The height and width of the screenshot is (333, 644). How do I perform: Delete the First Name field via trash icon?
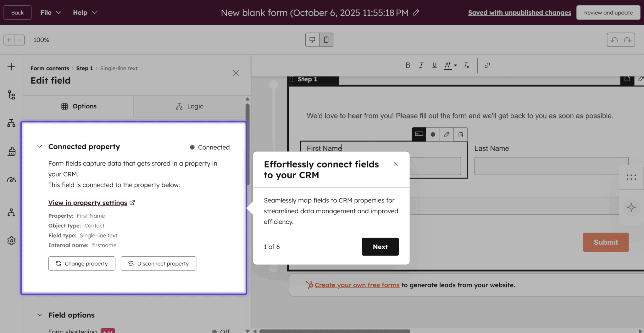tap(460, 134)
